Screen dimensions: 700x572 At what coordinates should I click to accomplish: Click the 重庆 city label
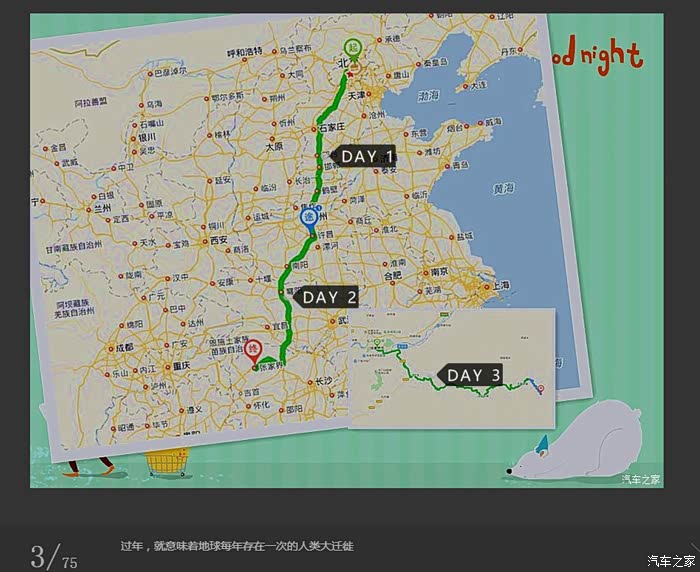click(181, 366)
